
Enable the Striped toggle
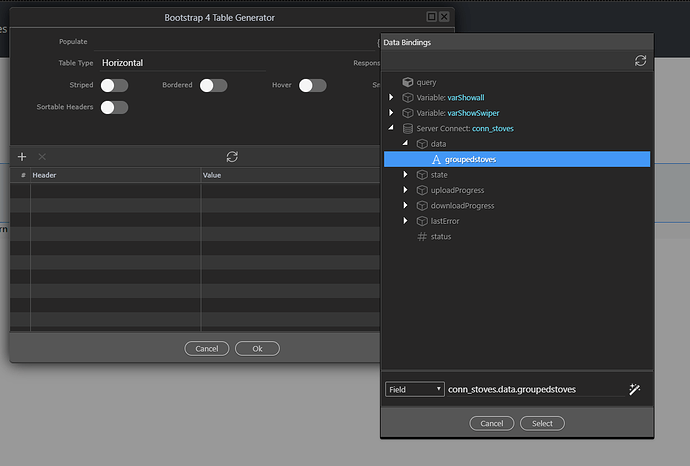click(114, 86)
